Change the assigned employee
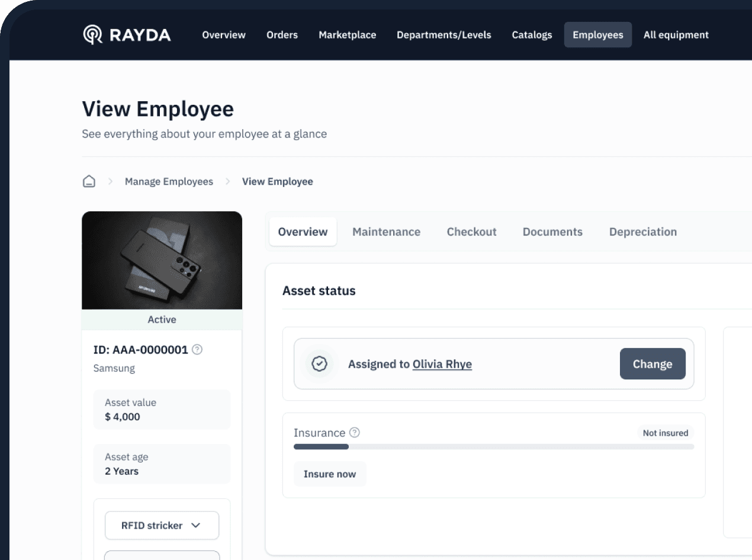752x560 pixels. [653, 363]
